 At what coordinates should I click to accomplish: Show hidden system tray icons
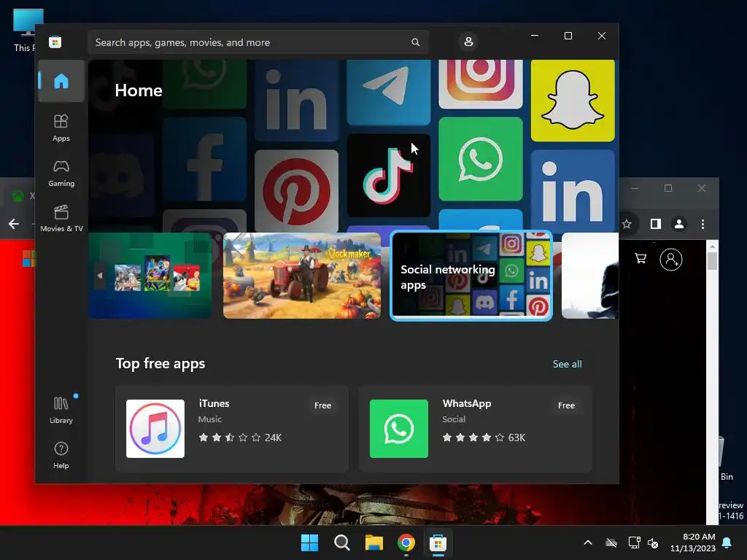pyautogui.click(x=588, y=542)
